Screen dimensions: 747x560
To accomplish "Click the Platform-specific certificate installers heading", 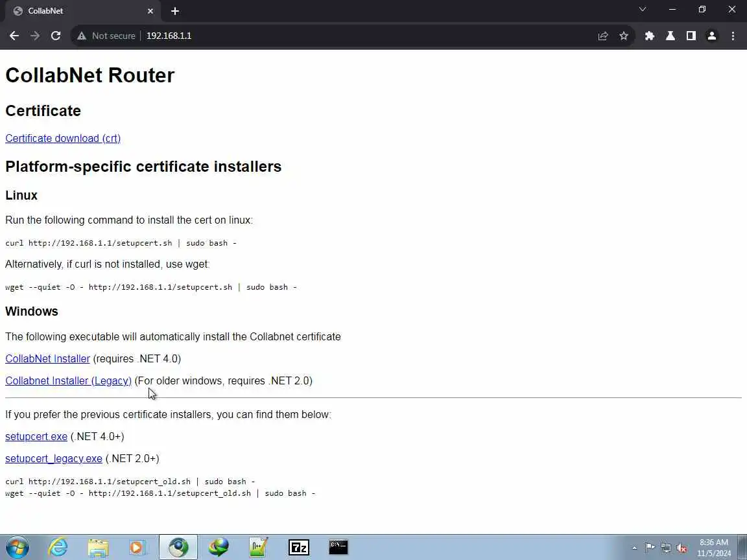I will click(143, 167).
